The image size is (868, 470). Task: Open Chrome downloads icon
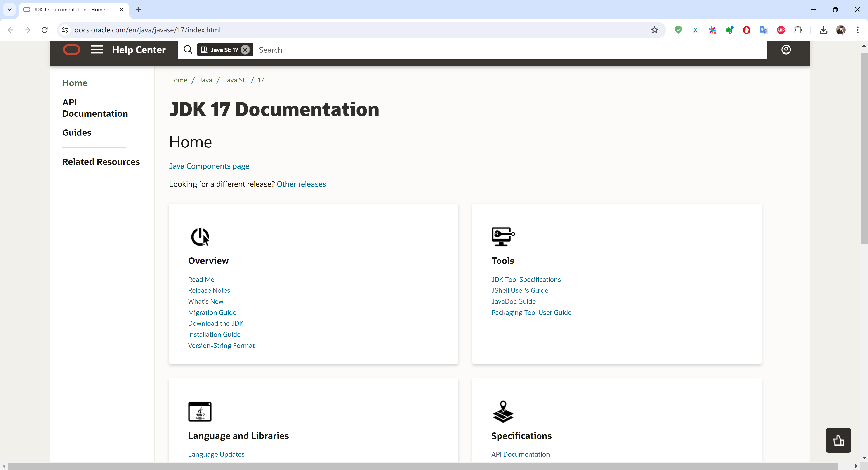(823, 30)
